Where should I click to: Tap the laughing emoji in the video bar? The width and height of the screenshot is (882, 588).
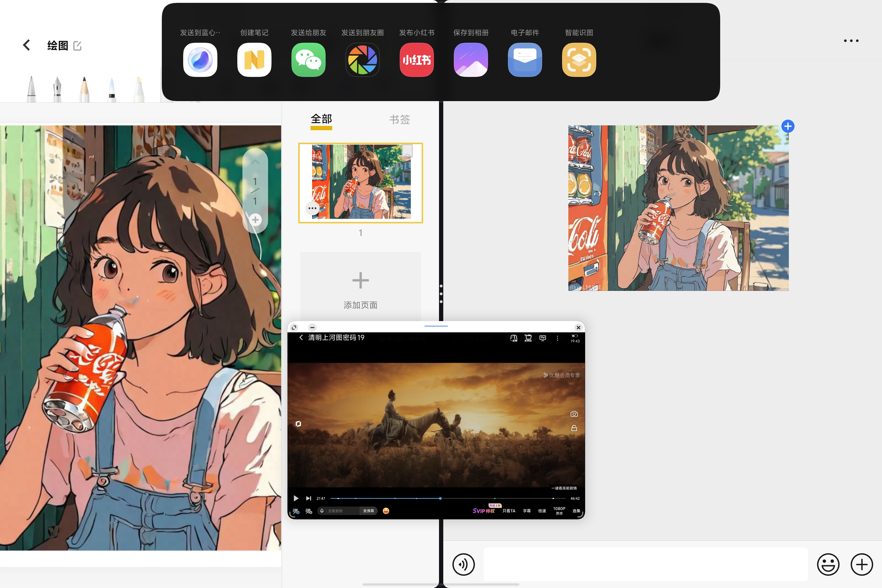pyautogui.click(x=386, y=511)
